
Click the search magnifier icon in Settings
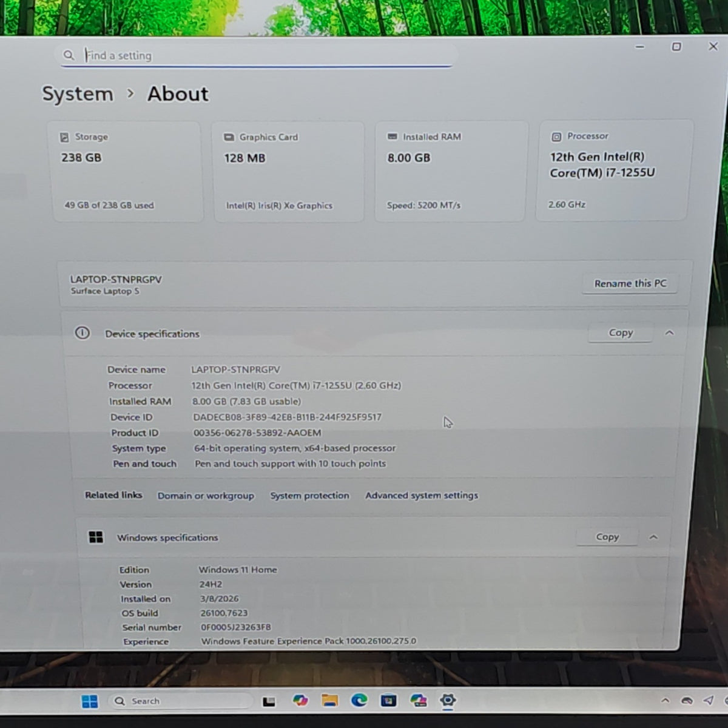[x=69, y=55]
